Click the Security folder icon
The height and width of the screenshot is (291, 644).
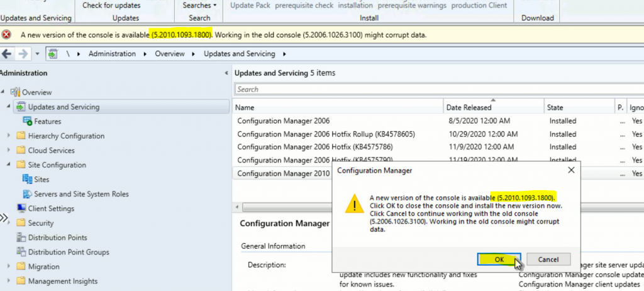(21, 223)
